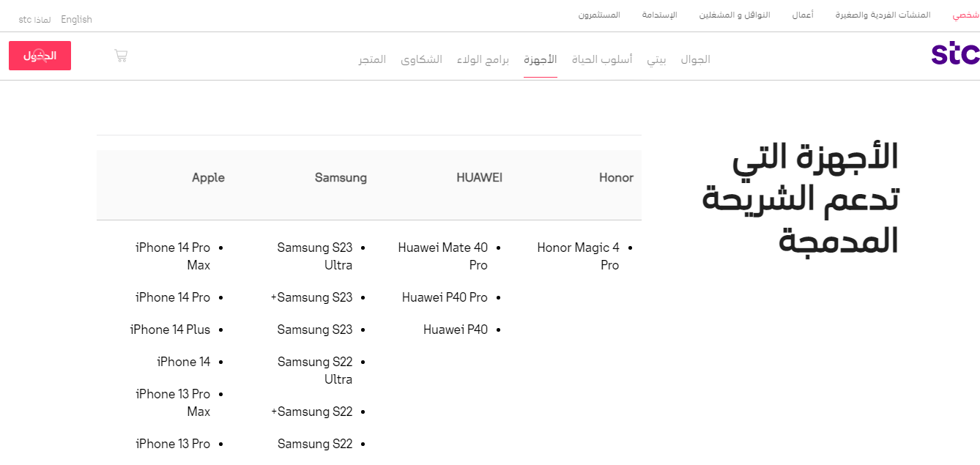The image size is (980, 465).
Task: Open the 'الشكاوى' menu tab
Action: click(x=421, y=59)
